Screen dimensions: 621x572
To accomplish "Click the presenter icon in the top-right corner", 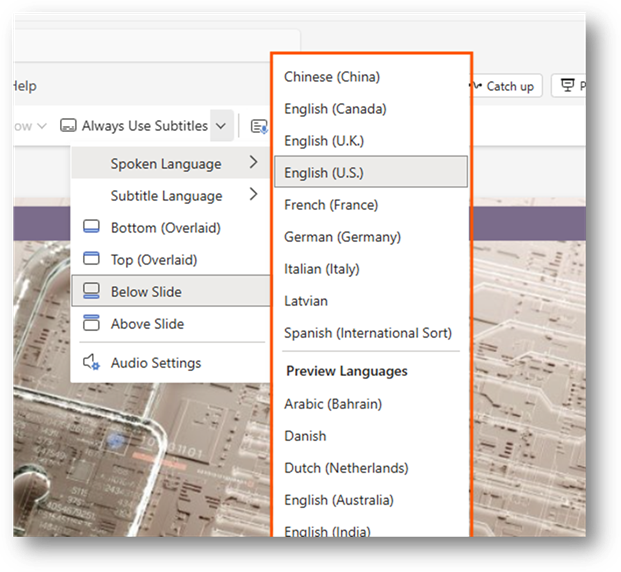I will click(x=569, y=86).
